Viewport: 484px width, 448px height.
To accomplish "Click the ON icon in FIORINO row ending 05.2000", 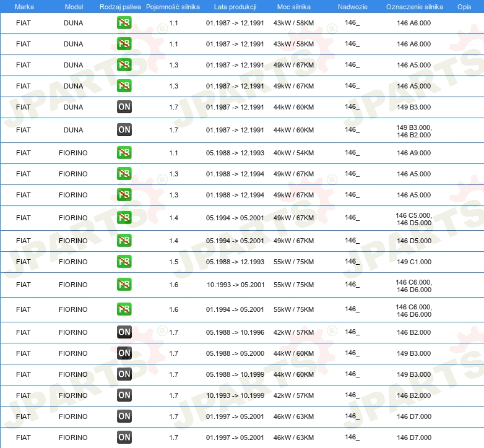I will (x=124, y=353).
